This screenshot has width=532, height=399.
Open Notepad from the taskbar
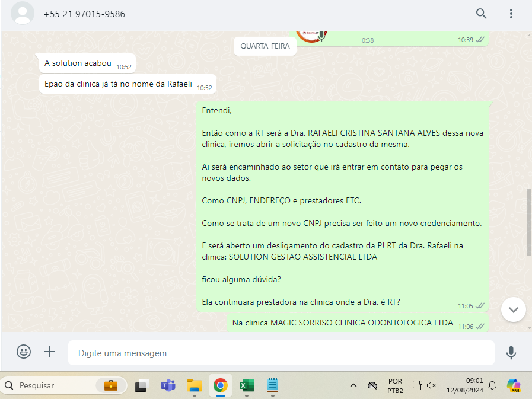click(x=273, y=385)
